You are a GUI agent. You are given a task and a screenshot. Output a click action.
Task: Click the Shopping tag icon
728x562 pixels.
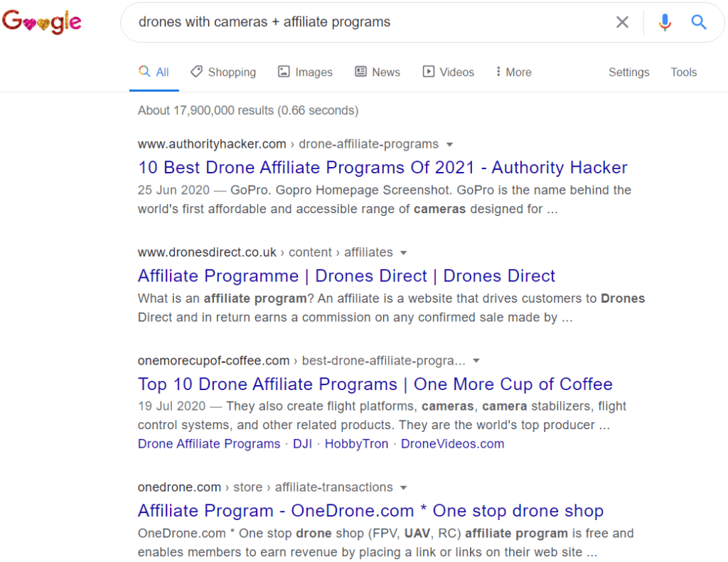point(196,71)
